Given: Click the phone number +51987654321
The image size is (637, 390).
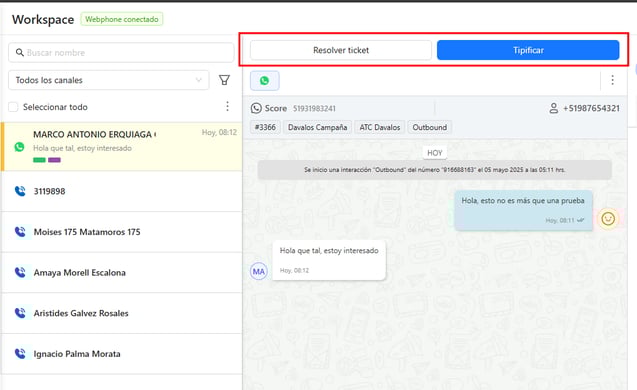Looking at the screenshot, I should pos(591,108).
